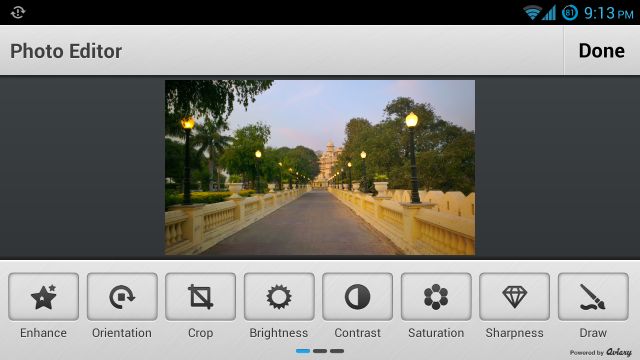The width and height of the screenshot is (640, 360).
Task: Select the Draw brush tool
Action: click(593, 297)
